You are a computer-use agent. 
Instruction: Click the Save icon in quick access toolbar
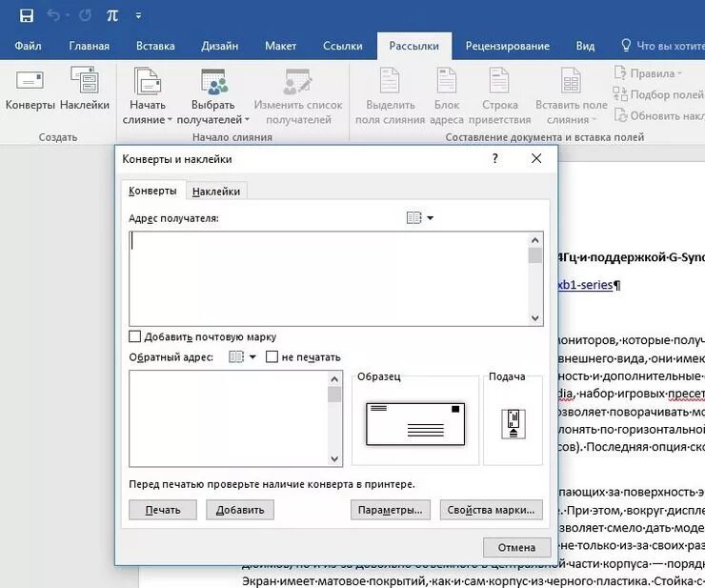27,16
